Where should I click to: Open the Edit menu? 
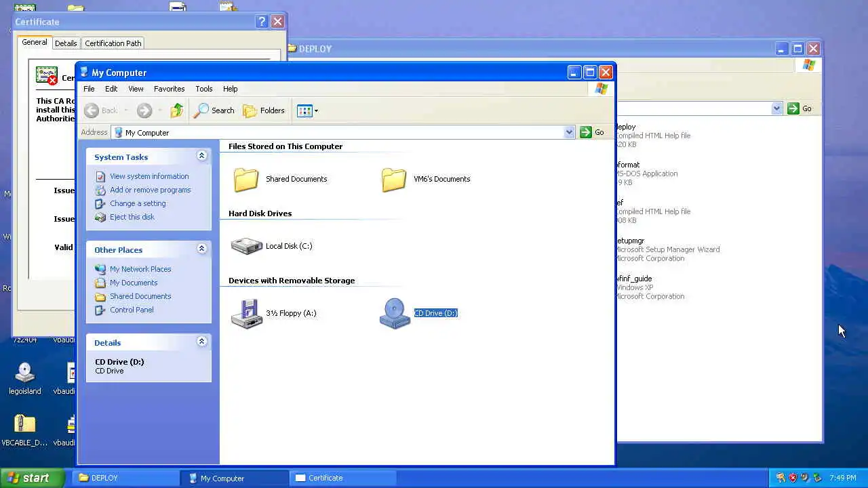tap(111, 89)
